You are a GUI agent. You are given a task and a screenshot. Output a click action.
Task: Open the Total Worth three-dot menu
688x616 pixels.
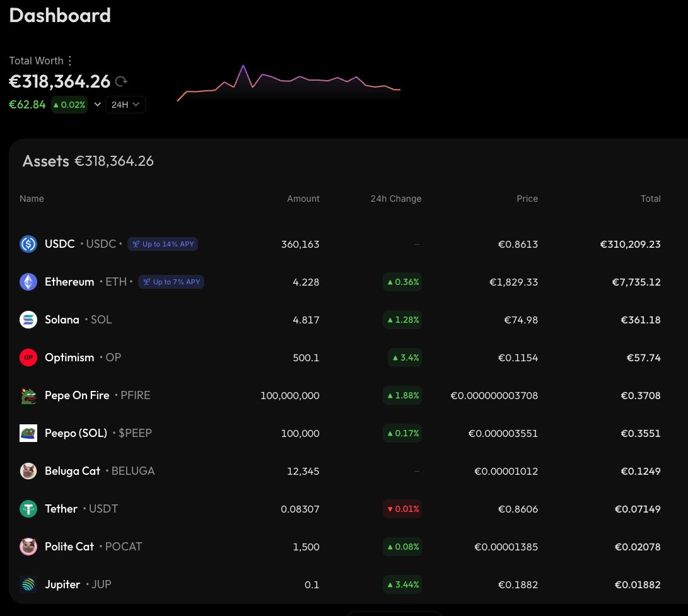(x=70, y=61)
